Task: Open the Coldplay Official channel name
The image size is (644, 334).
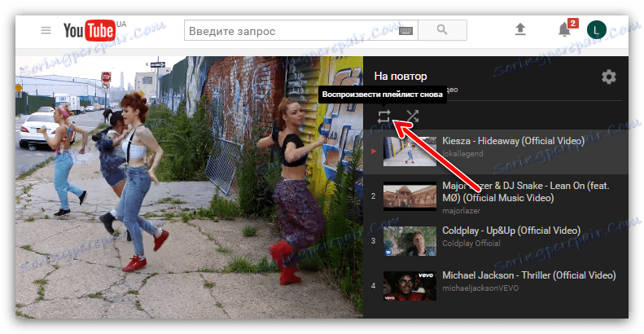Action: [x=471, y=244]
